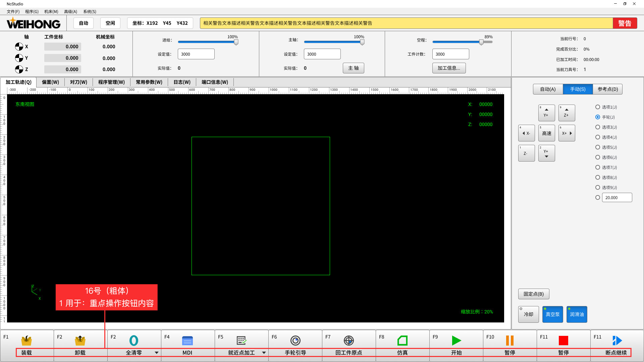644x362 pixels.
Task: Switch to the 端口信息(W) tab
Action: pyautogui.click(x=215, y=82)
